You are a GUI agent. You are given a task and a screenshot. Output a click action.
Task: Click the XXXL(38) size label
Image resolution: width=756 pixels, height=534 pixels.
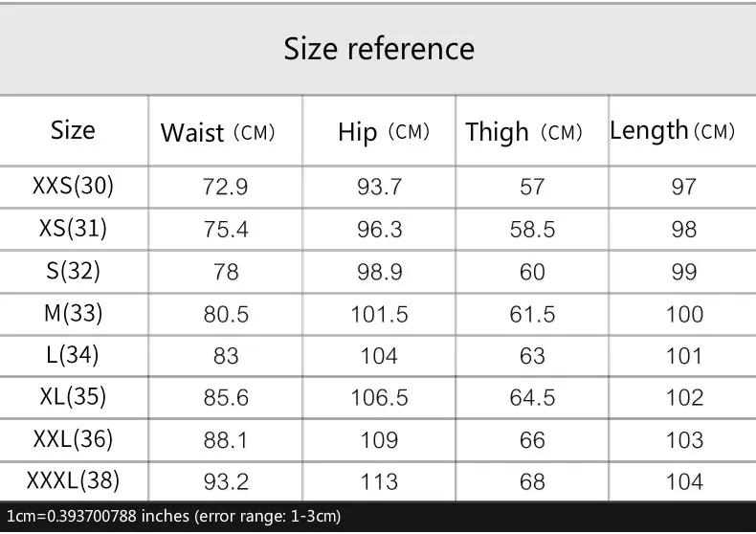pyautogui.click(x=73, y=480)
